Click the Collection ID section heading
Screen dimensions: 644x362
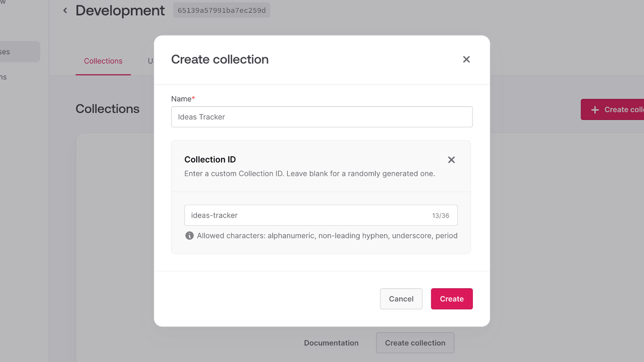tap(210, 159)
